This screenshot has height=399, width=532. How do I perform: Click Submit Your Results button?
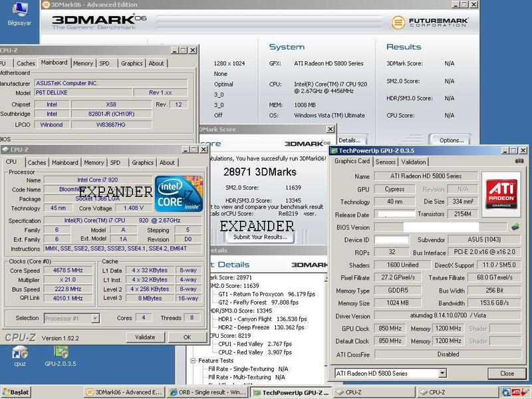pyautogui.click(x=260, y=237)
